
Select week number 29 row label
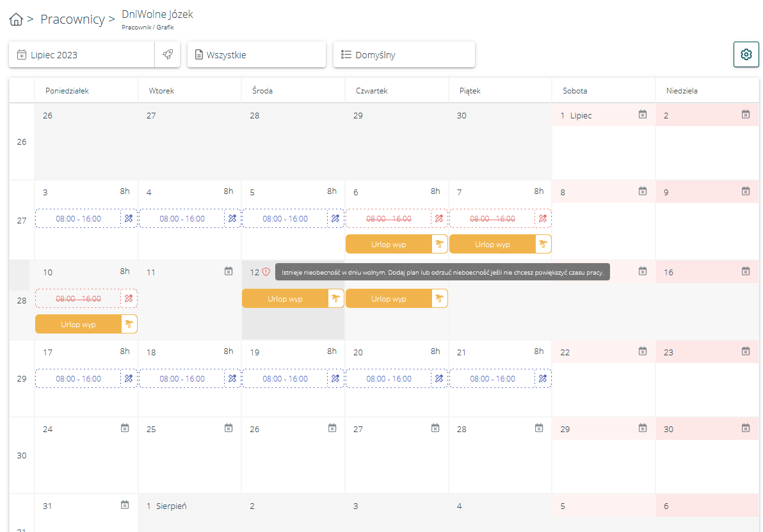click(22, 378)
